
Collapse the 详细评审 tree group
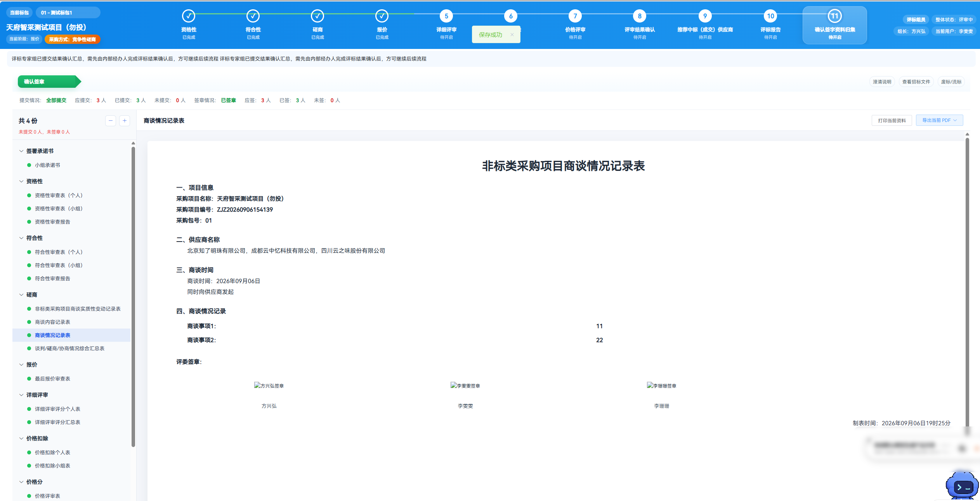[21, 395]
